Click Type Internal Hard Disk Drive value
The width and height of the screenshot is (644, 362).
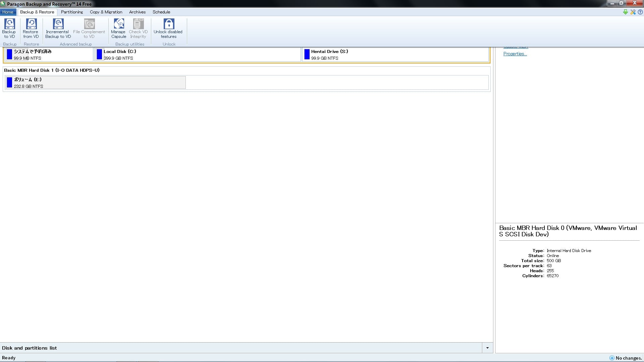(569, 251)
